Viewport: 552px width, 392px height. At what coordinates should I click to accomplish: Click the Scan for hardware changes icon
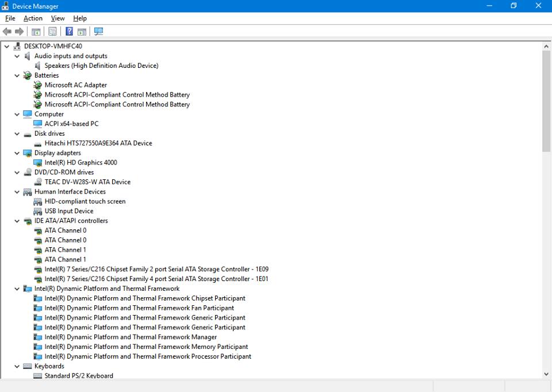pyautogui.click(x=98, y=32)
